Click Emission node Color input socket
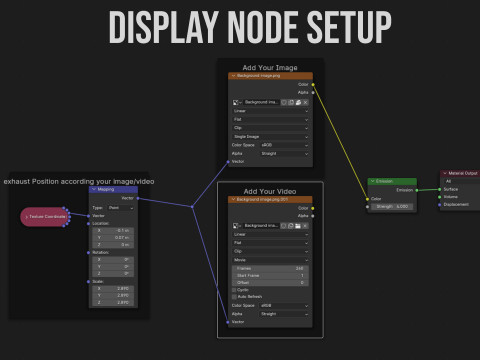The image size is (480, 360). click(x=368, y=199)
